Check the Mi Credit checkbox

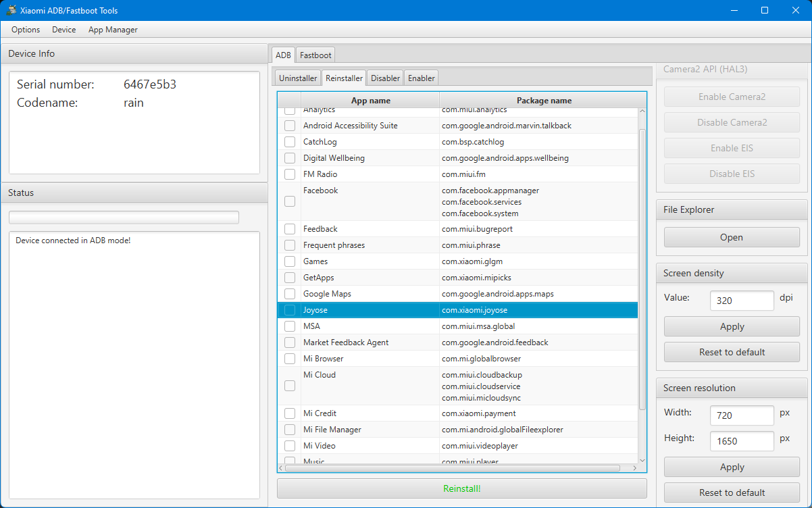(290, 413)
